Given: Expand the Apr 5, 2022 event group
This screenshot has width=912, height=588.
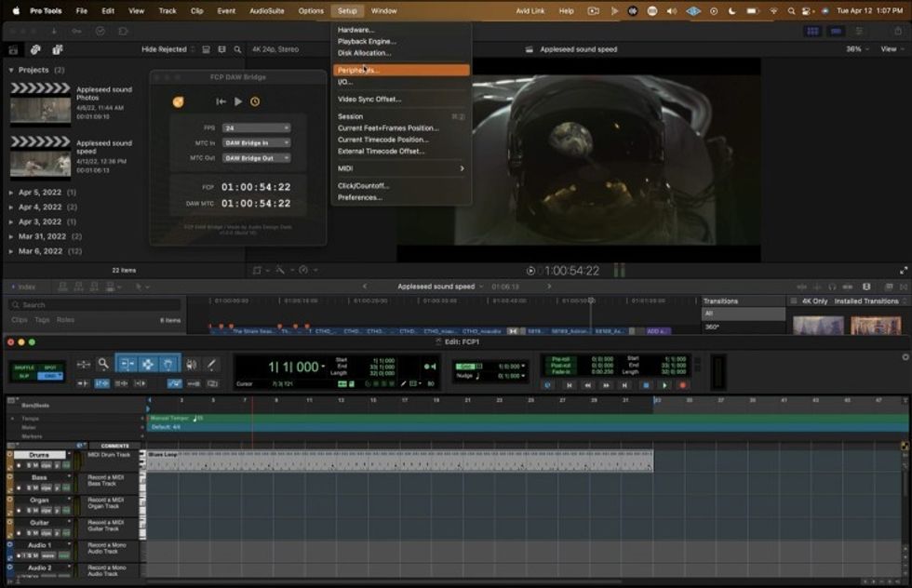Looking at the screenshot, I should point(11,192).
